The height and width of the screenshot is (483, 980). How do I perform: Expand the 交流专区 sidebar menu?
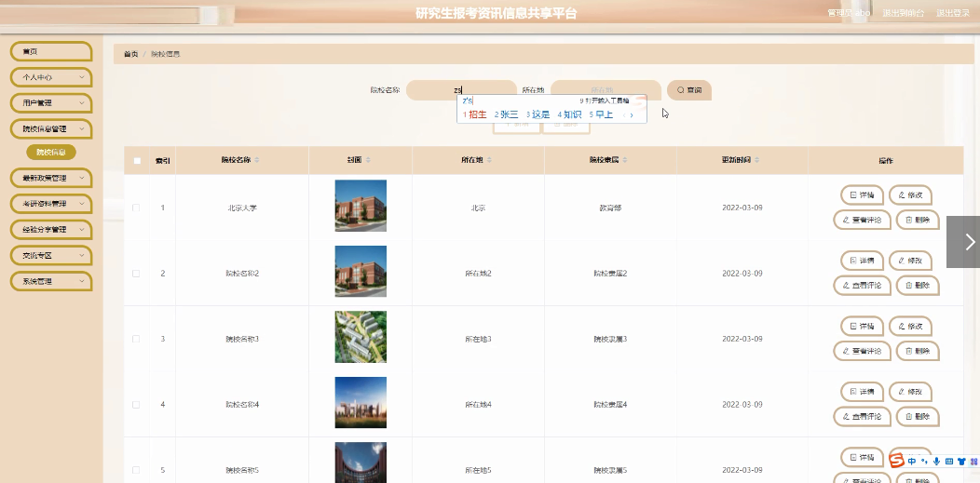click(x=51, y=255)
